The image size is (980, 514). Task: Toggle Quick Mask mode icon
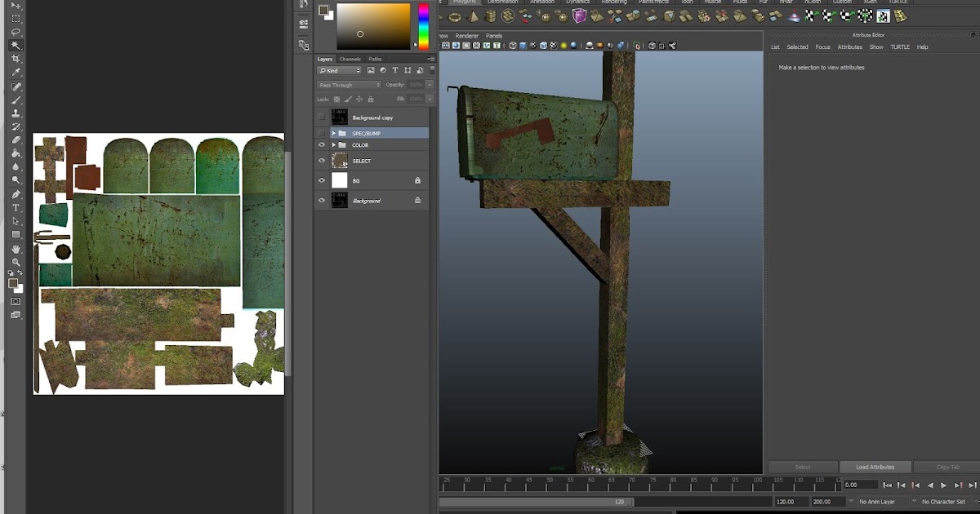16,301
